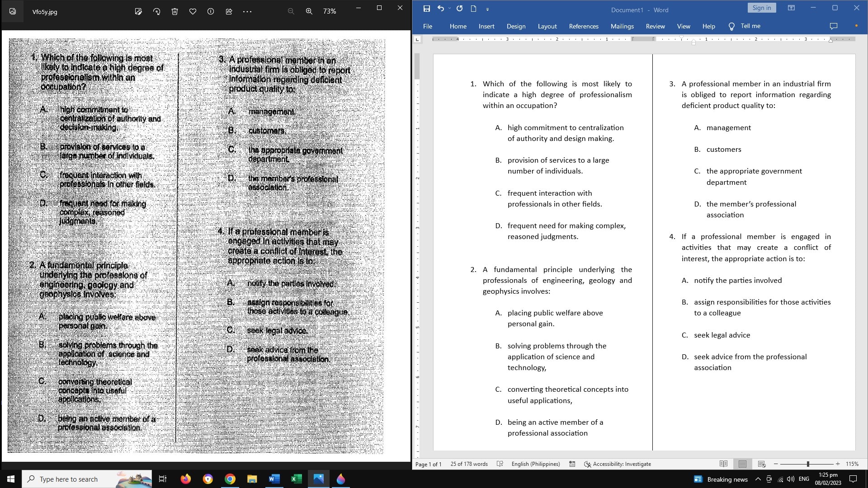Delete the Vfo5y.jpg image
The width and height of the screenshot is (868, 488).
(175, 12)
